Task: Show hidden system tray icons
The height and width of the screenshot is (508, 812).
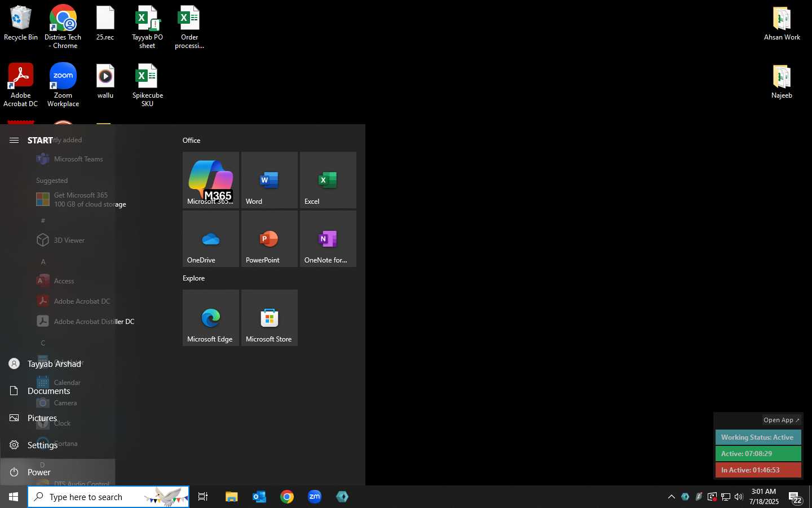Action: 671,497
